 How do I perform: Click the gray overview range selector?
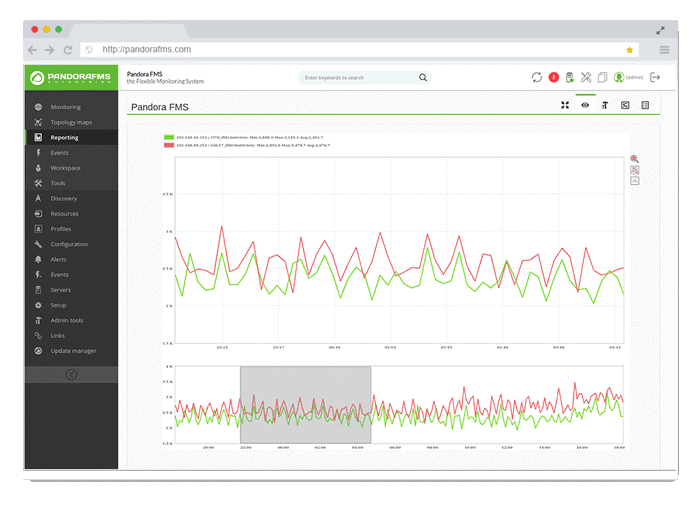coord(305,405)
